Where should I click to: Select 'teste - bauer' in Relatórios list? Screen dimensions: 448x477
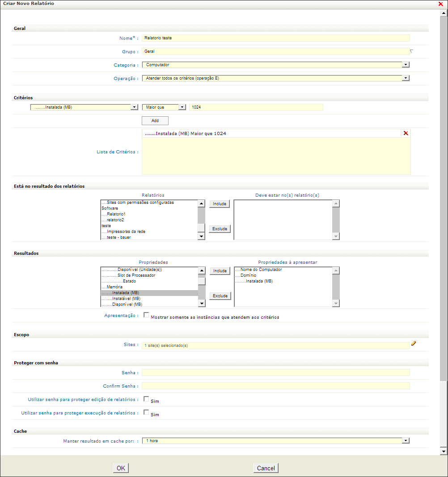[x=149, y=237]
